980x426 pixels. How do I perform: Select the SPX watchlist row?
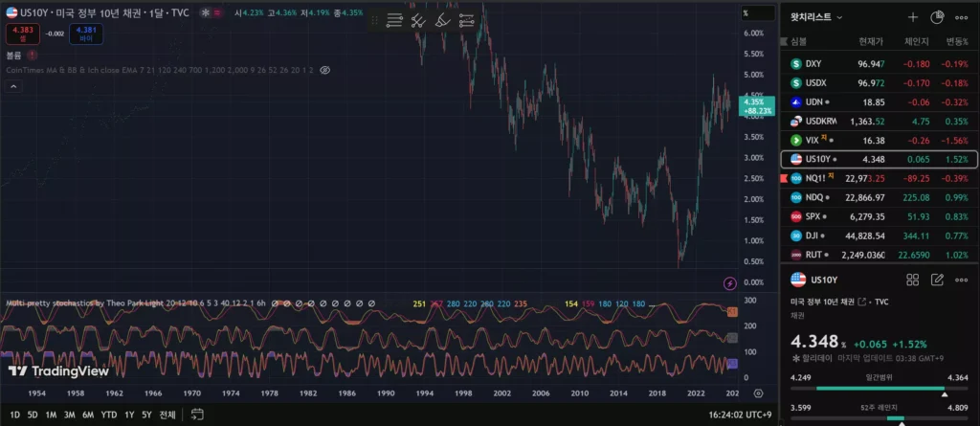[880, 216]
